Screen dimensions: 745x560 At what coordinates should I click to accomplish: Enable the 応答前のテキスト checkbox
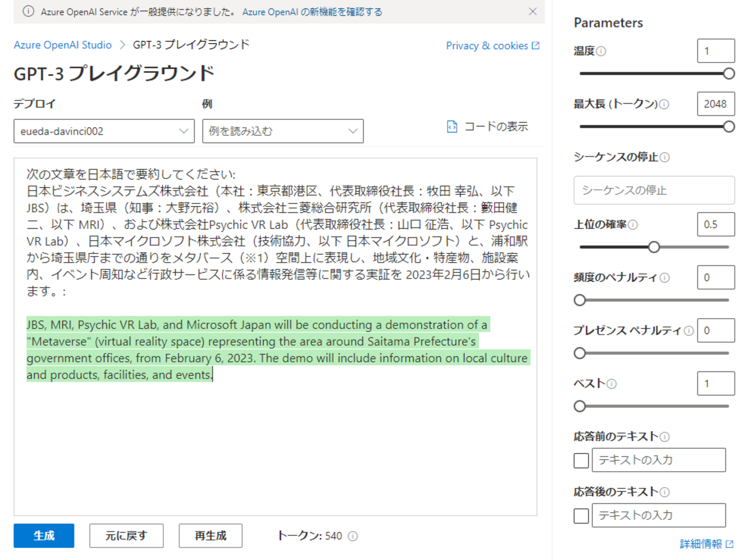pos(581,460)
